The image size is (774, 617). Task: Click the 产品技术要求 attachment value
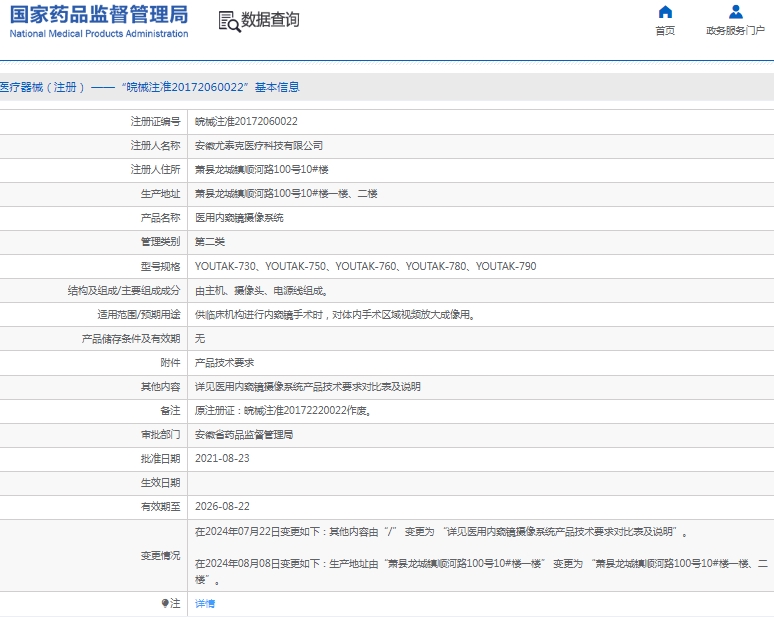(224, 362)
